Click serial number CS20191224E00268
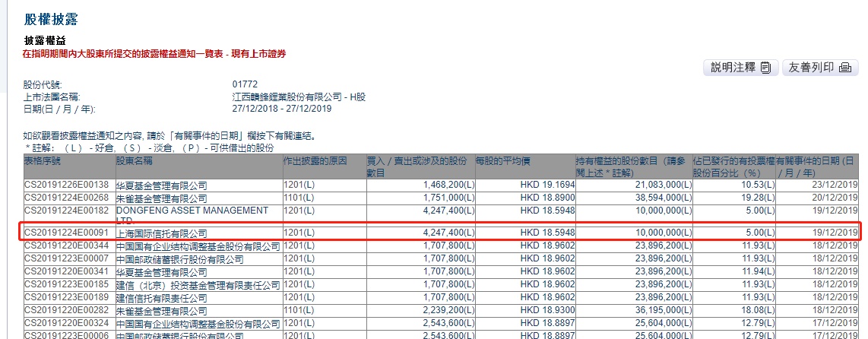868x339 pixels. 66,198
